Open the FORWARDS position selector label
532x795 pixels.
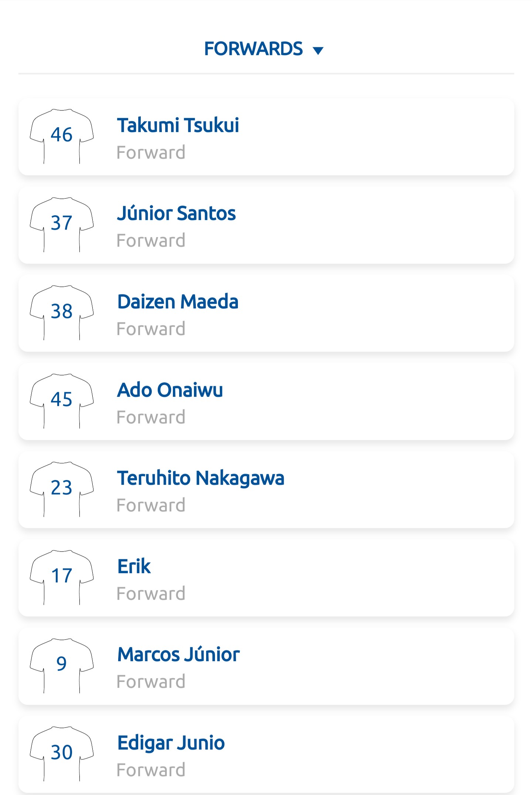coord(253,49)
